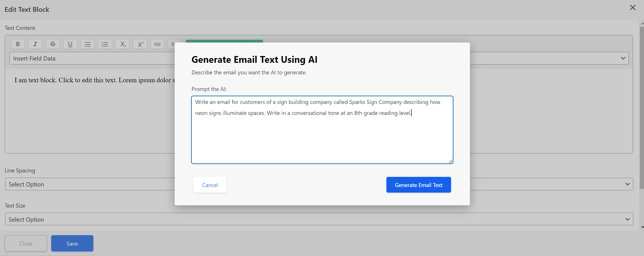Select the clear formatting icon
Viewport: 644px width, 256px height.
[174, 44]
